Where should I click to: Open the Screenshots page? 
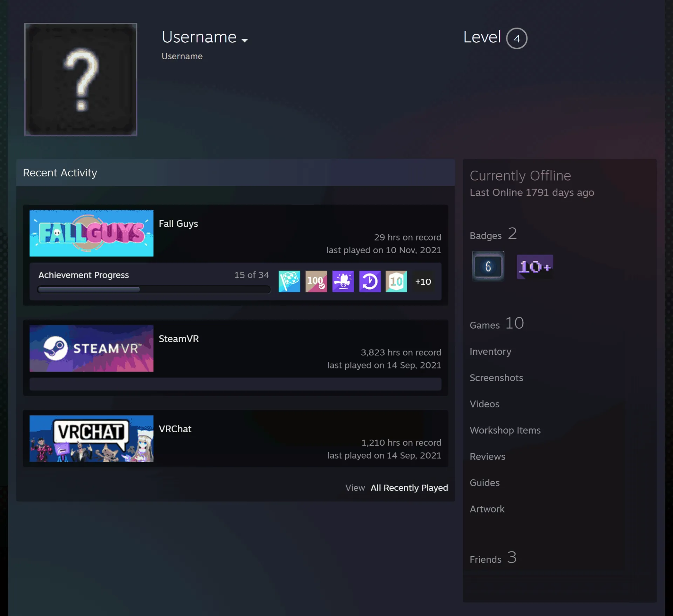tap(496, 378)
